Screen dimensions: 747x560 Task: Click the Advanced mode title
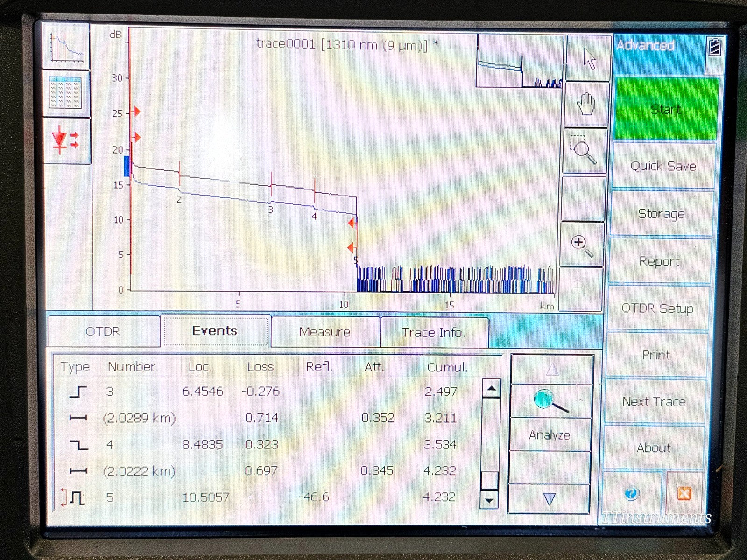click(x=646, y=45)
